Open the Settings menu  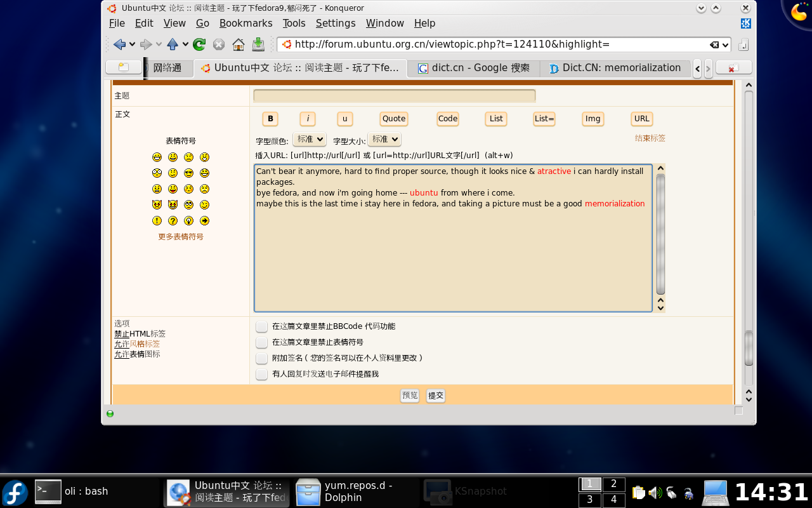(x=336, y=23)
